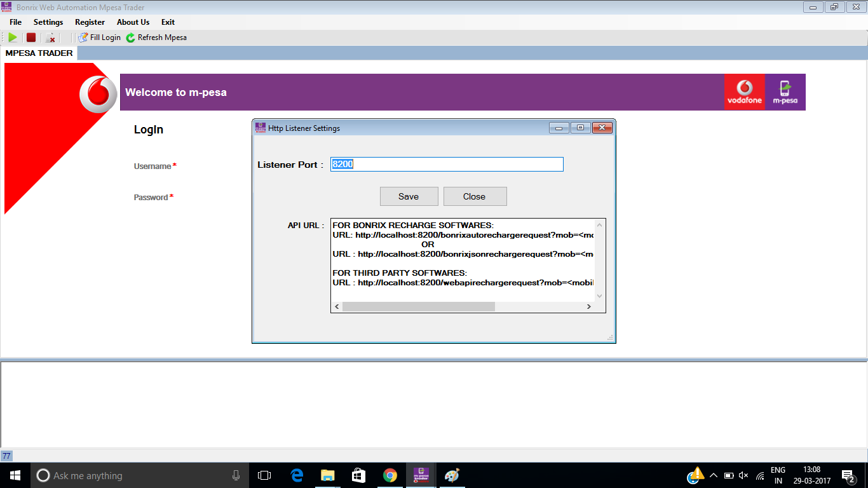Click the Welcome to m-pesa heading
Viewport: 868px width, 488px height.
click(176, 92)
